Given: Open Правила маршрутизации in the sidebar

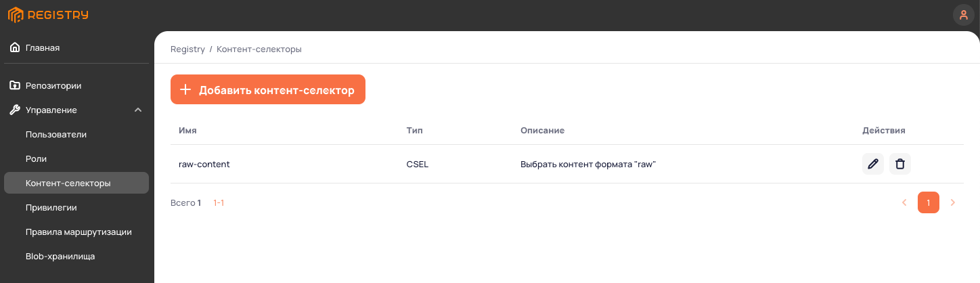Looking at the screenshot, I should [x=79, y=232].
